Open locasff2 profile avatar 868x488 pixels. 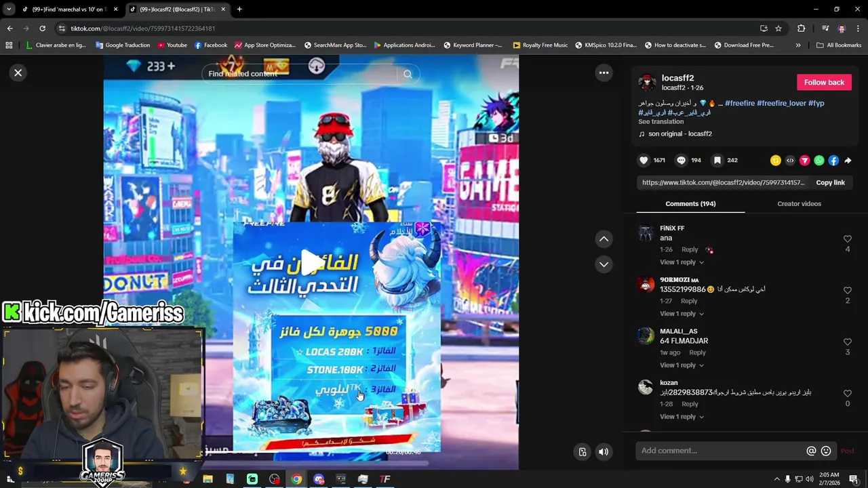click(x=647, y=83)
